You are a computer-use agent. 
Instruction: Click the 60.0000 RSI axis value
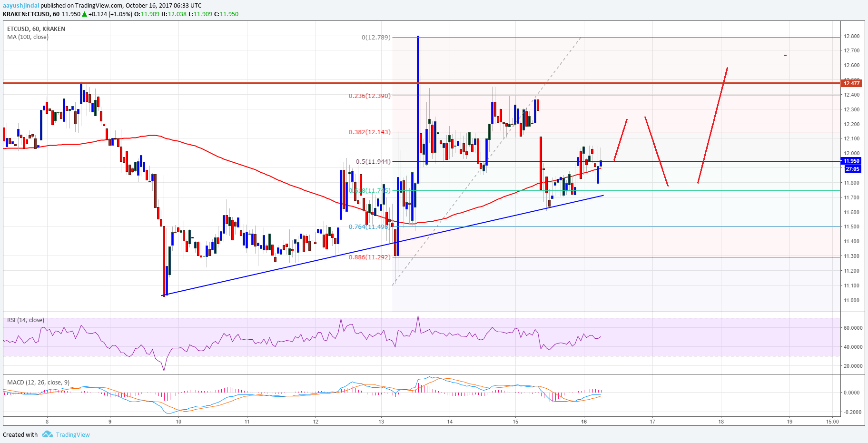point(853,328)
